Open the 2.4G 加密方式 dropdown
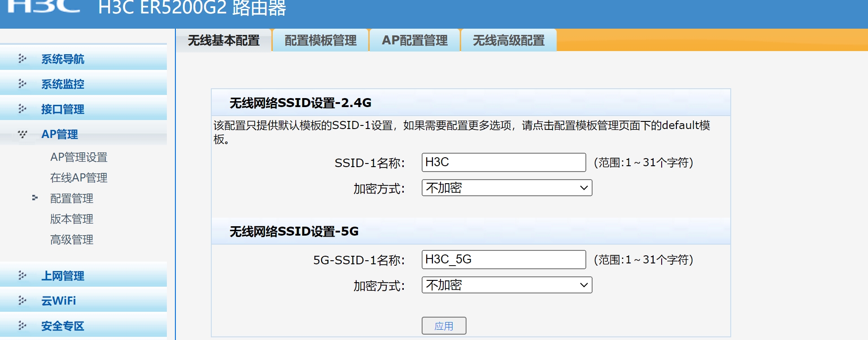The height and width of the screenshot is (340, 868). (506, 188)
